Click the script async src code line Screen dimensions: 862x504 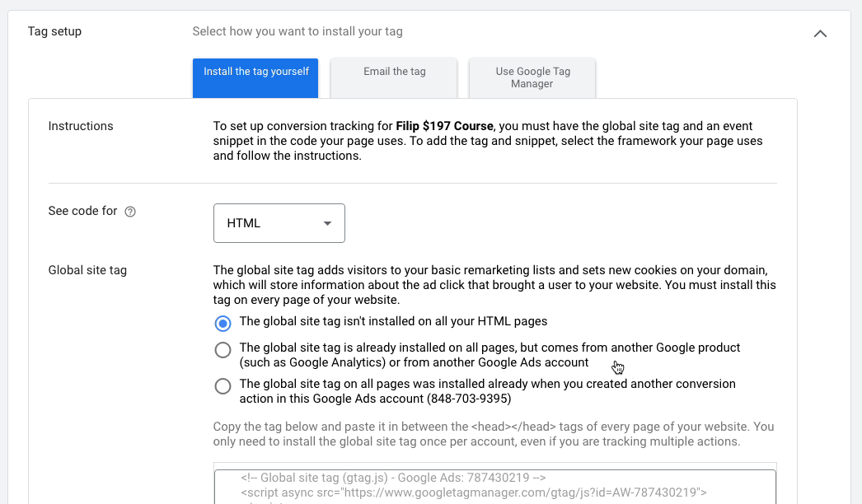pyautogui.click(x=474, y=493)
